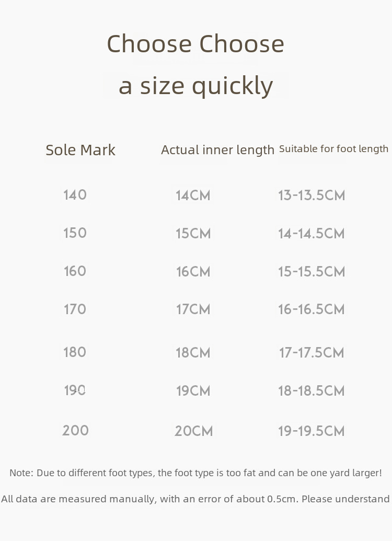Select the 20CM inner length cell
This screenshot has height=541, width=392.
coord(193,431)
